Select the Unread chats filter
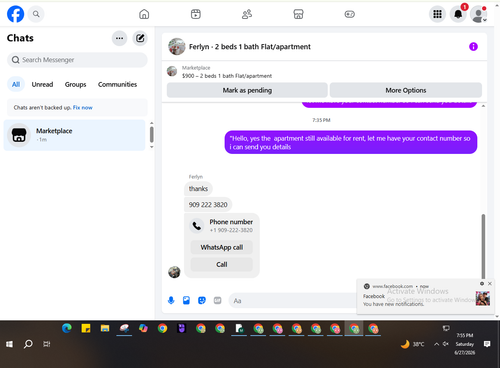The width and height of the screenshot is (500, 368). click(x=42, y=84)
